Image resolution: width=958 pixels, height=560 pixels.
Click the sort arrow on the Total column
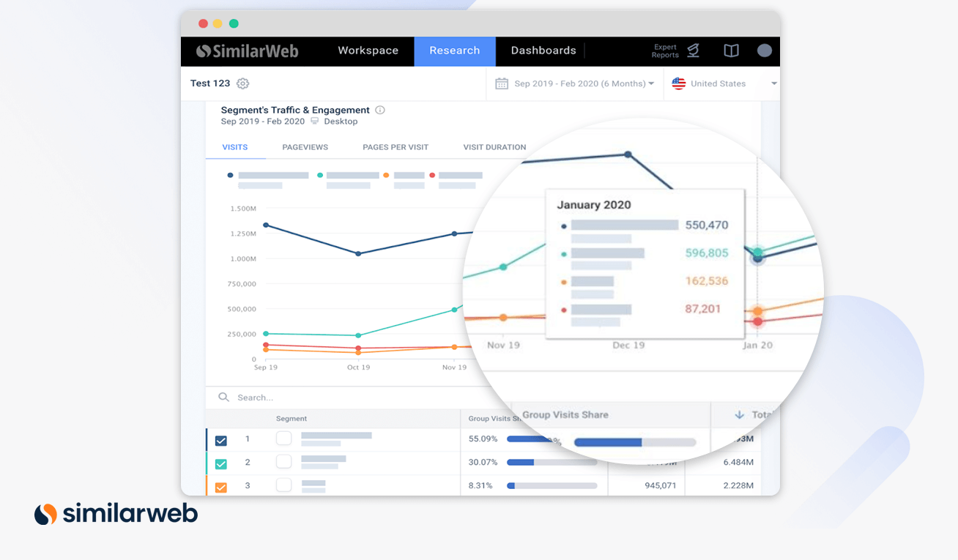click(x=739, y=415)
